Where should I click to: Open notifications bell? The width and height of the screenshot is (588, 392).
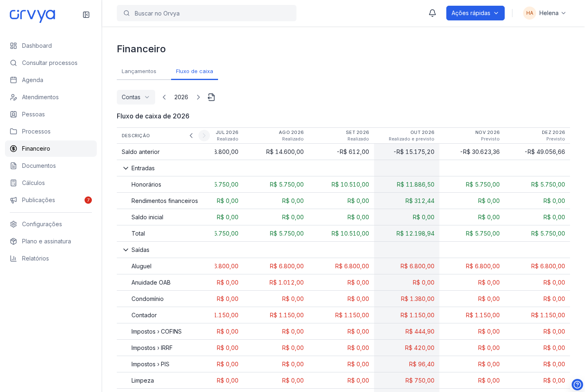click(432, 13)
